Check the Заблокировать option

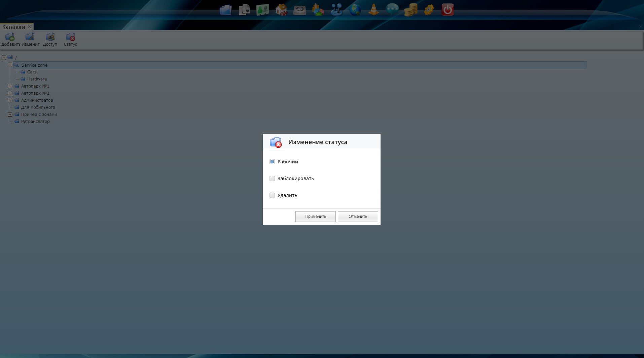coord(272,178)
